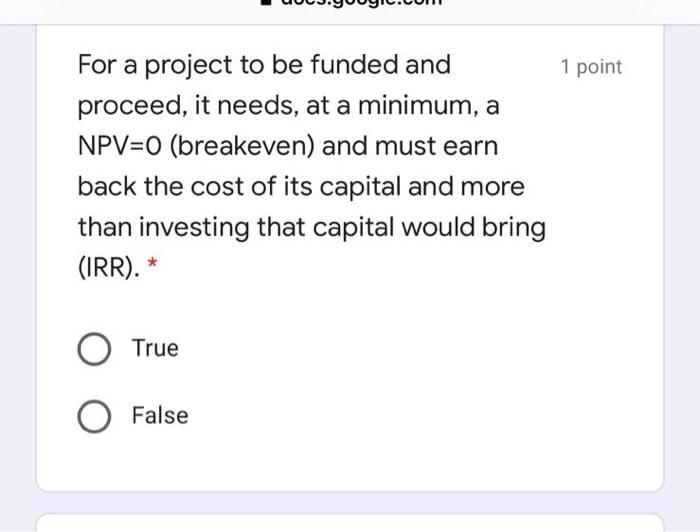This screenshot has width=700, height=532.
Task: Click the next question card at bottom
Action: pos(350,523)
